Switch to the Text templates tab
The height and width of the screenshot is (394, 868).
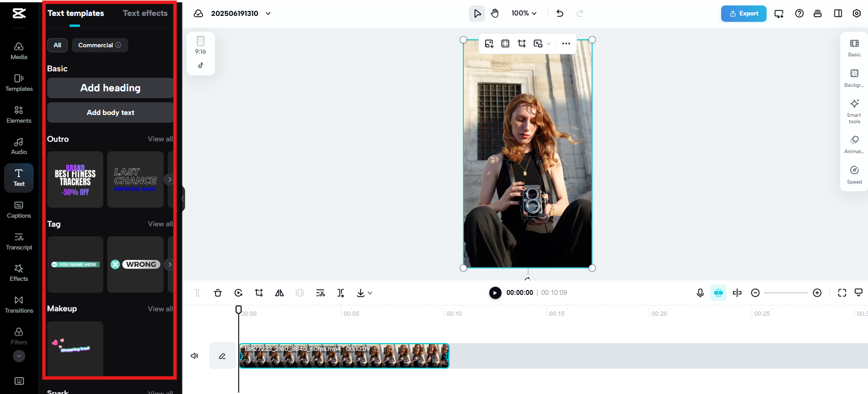(76, 14)
